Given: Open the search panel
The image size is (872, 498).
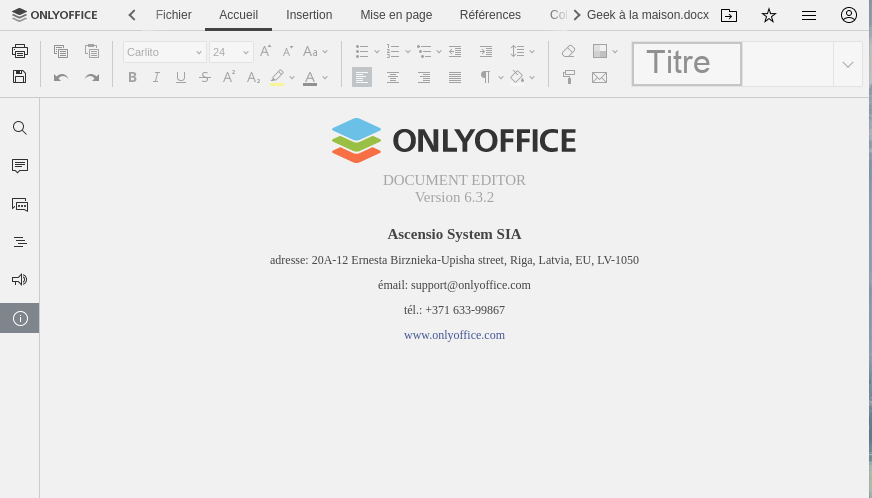Looking at the screenshot, I should pos(19,128).
